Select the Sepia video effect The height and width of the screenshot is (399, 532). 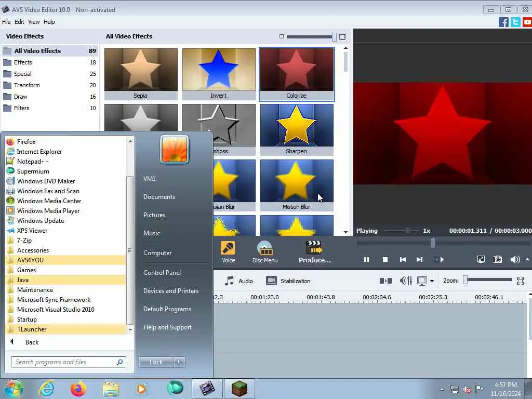coord(141,74)
